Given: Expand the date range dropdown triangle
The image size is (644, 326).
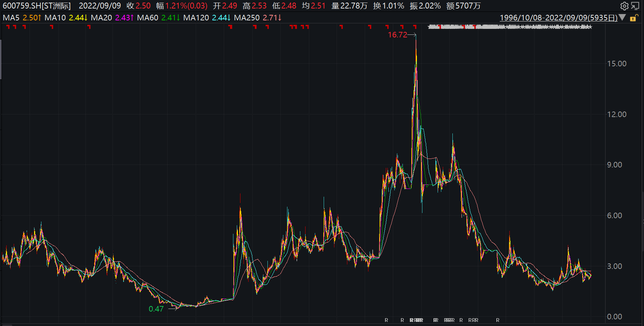Looking at the screenshot, I should point(622,17).
